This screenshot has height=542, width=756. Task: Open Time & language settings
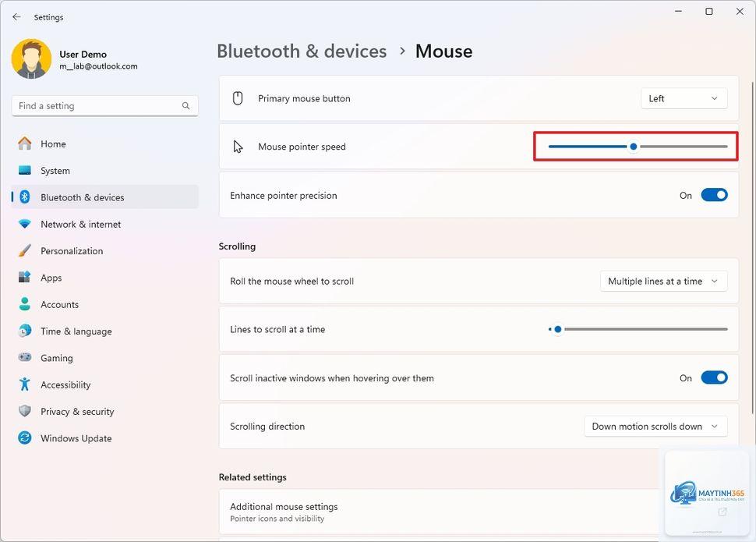(104, 331)
